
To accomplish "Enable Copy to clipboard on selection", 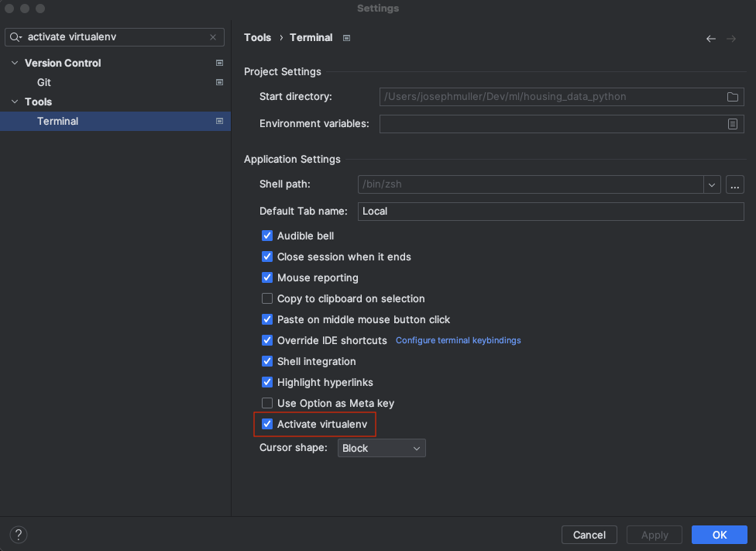I will tap(267, 298).
